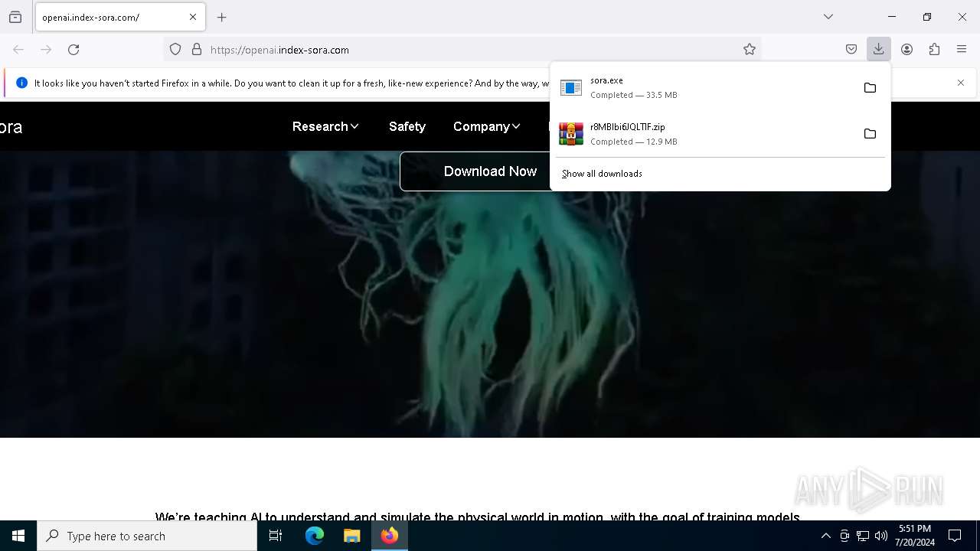Click the taskbar search box

[x=147, y=536]
